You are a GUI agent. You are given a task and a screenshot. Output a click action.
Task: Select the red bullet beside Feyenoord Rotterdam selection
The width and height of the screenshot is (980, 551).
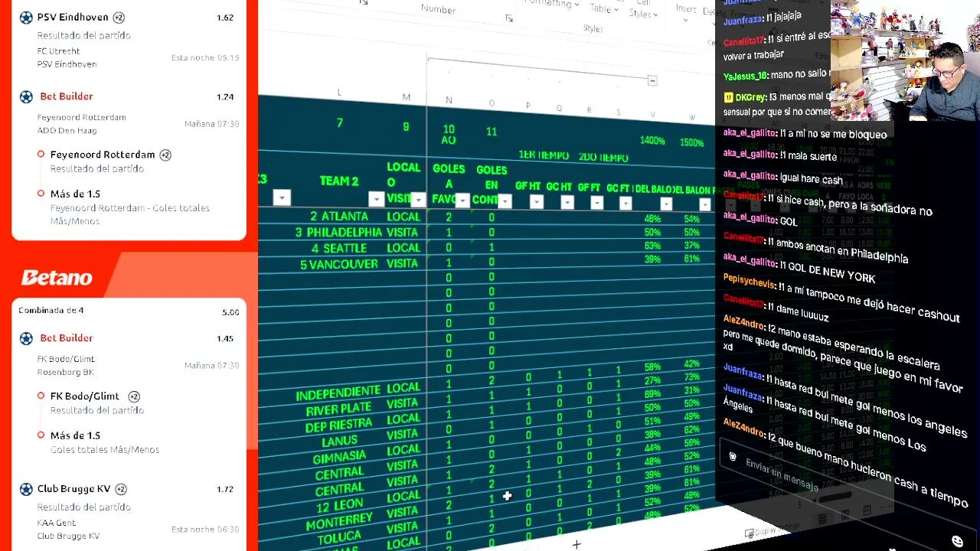pyautogui.click(x=41, y=155)
